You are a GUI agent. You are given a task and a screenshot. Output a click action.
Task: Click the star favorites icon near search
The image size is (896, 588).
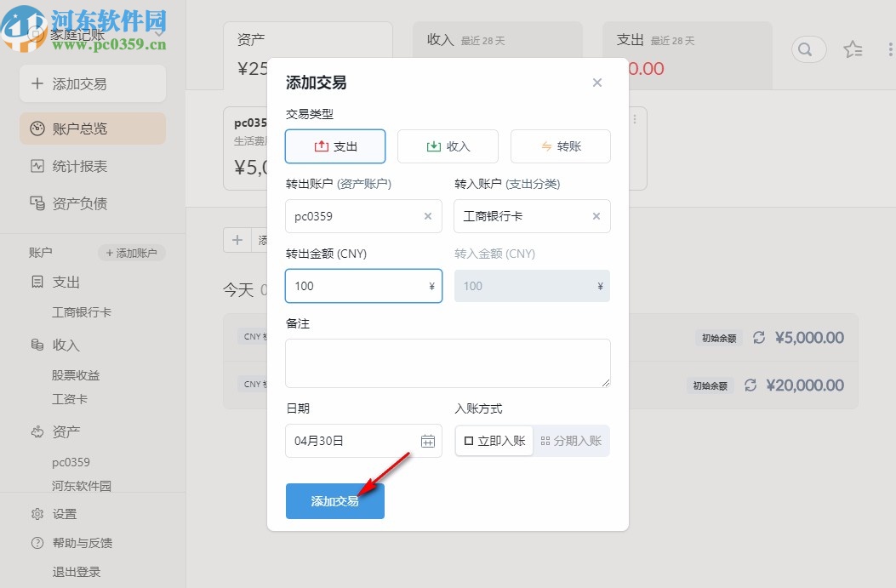click(x=853, y=49)
